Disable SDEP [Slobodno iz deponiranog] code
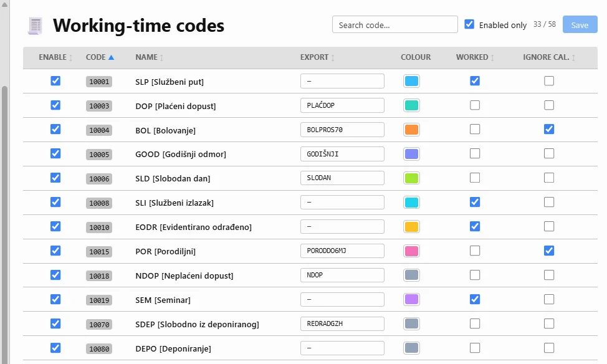The height and width of the screenshot is (364, 607). point(55,323)
